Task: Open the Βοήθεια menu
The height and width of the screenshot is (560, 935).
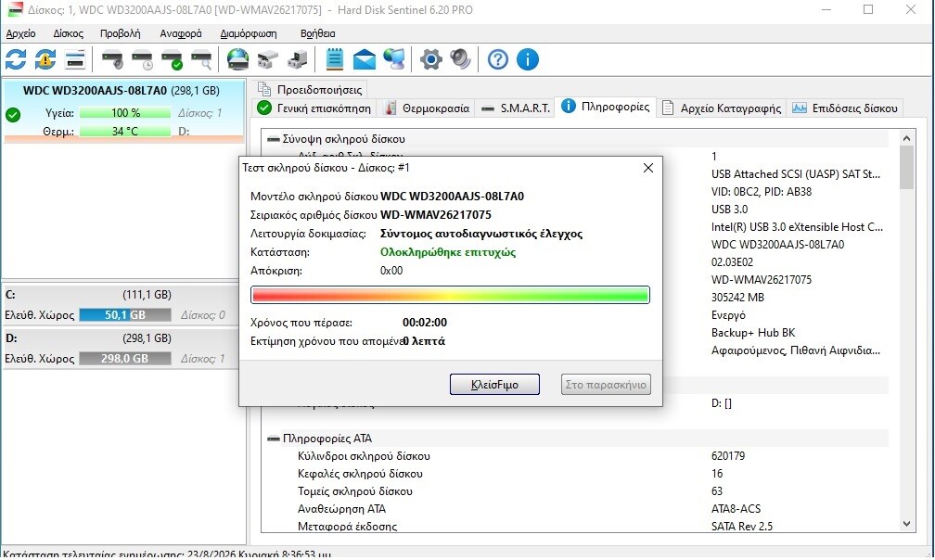Action: (x=317, y=33)
